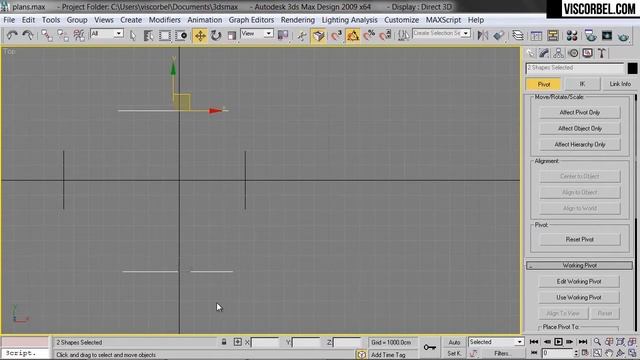
Task: Click Go to End playback button
Action: point(583,342)
